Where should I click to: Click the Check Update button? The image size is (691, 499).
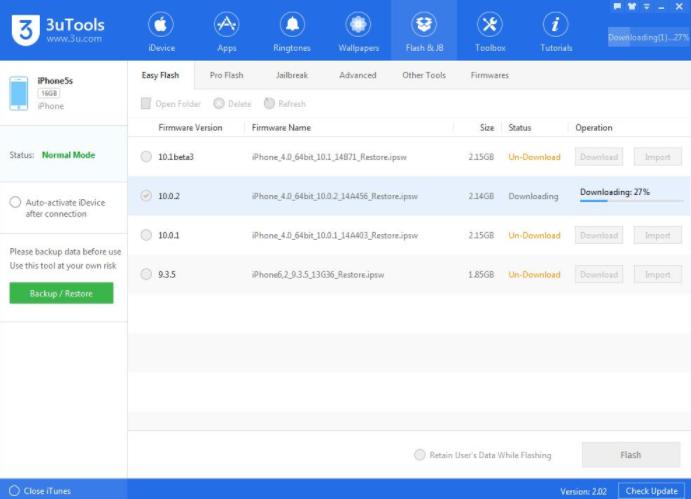click(651, 491)
